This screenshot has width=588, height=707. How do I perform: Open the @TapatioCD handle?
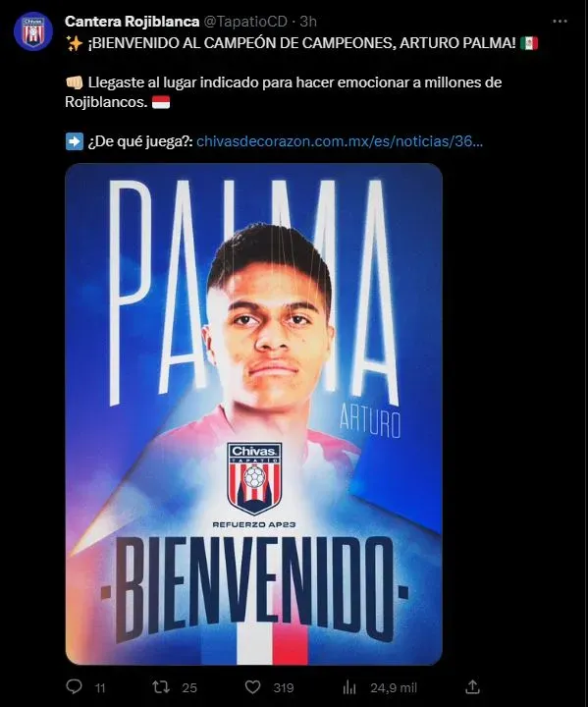[246, 22]
